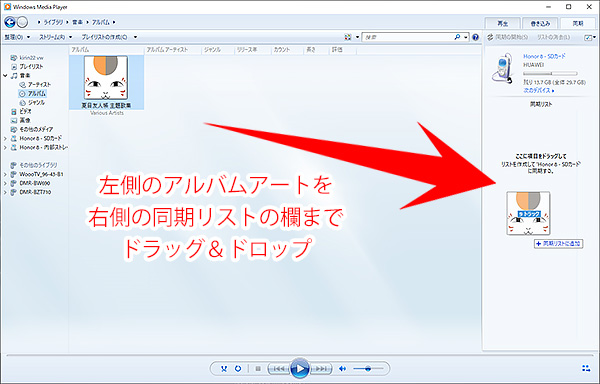
Task: Click the Various Artists text under album
Action: [106, 113]
